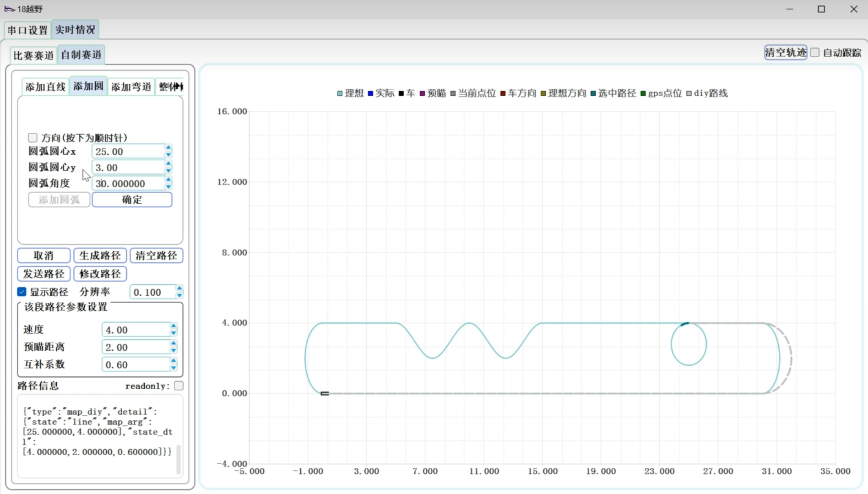Click the 理想方向 legend color marker

coord(543,93)
